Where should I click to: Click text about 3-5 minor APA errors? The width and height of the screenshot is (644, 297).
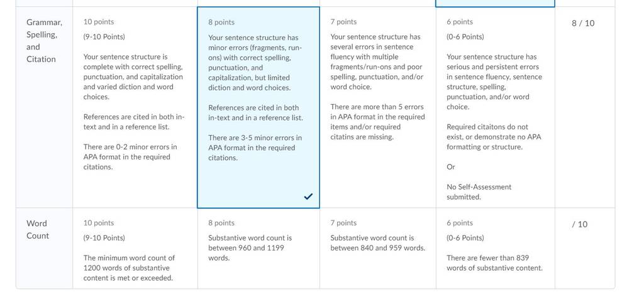[255, 148]
